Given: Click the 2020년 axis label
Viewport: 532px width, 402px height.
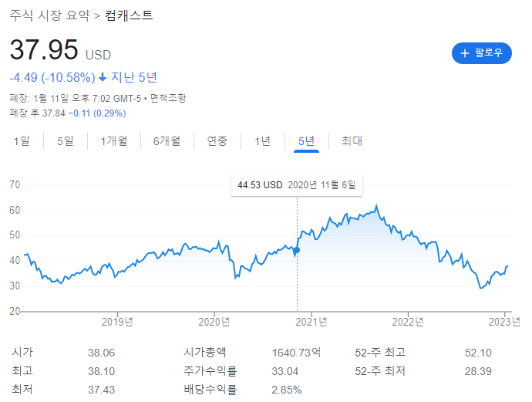Looking at the screenshot, I should coord(214,322).
